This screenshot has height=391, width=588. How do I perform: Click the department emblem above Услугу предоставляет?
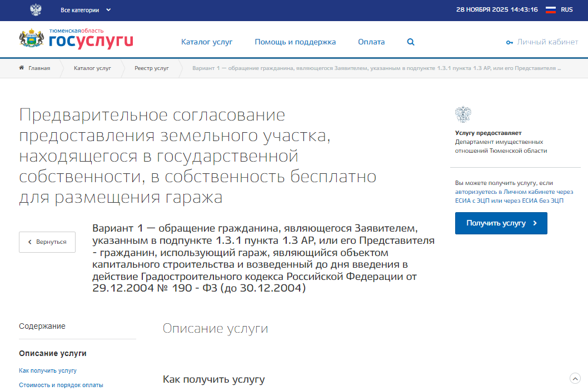[x=463, y=115]
